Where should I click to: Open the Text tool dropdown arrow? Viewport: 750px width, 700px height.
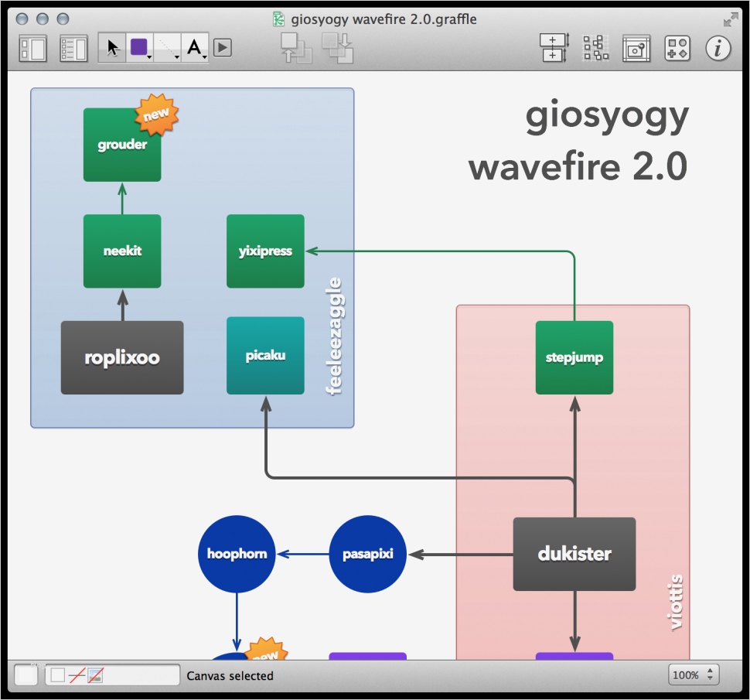pyautogui.click(x=203, y=56)
